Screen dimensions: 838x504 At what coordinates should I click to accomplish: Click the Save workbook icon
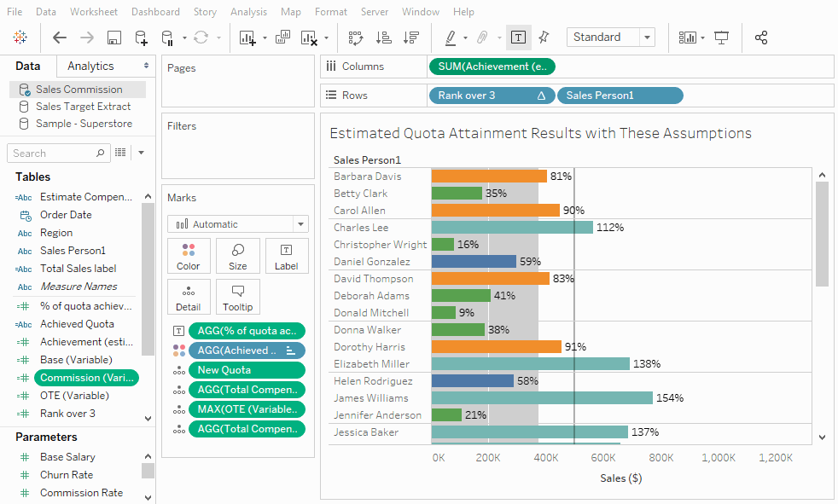[114, 38]
